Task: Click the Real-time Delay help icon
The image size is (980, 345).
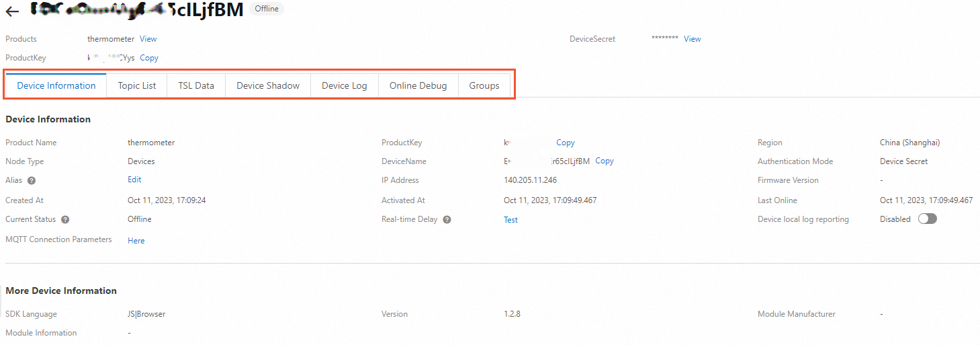Action: coord(447,220)
